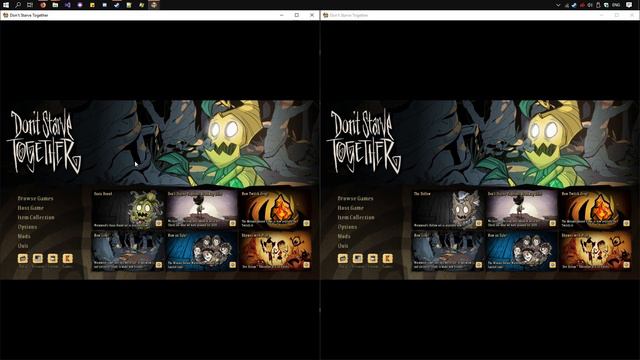
Task: Click link icon on right window dark forest card
Action: [x=478, y=265]
